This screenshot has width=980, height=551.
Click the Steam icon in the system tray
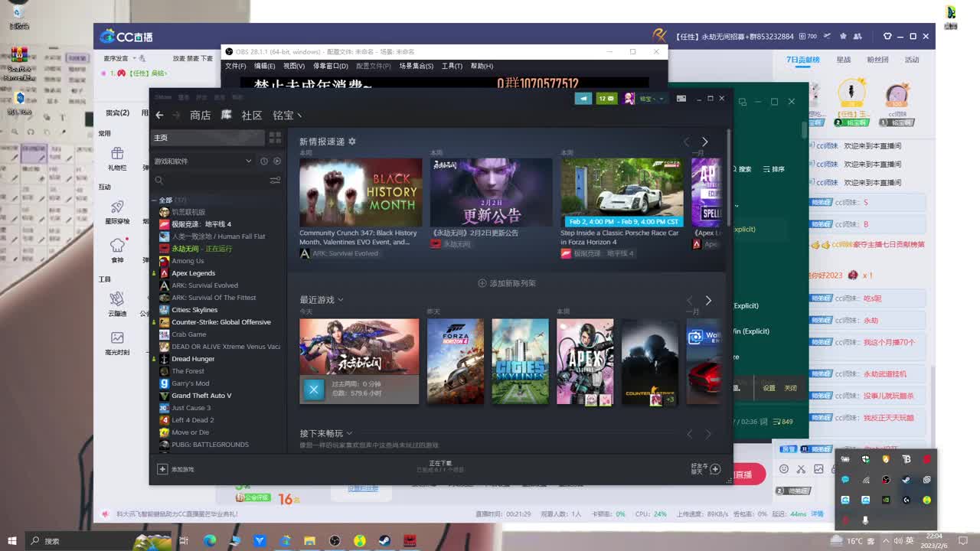(906, 480)
